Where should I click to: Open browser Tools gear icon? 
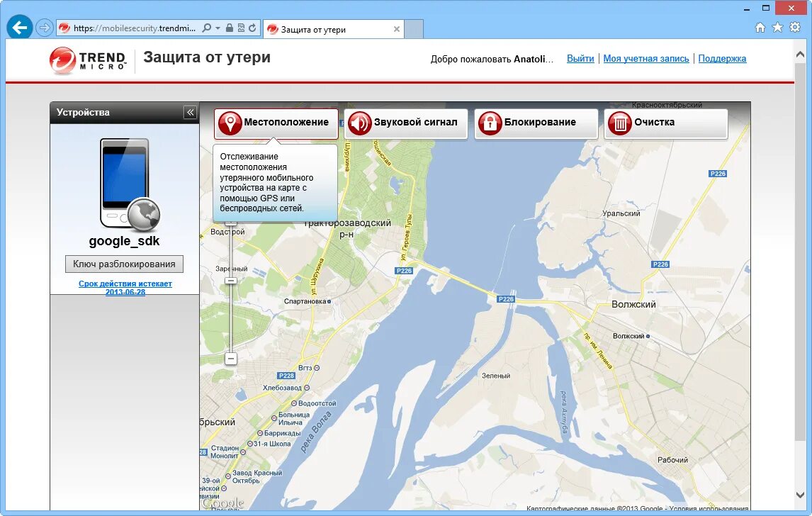coord(795,28)
